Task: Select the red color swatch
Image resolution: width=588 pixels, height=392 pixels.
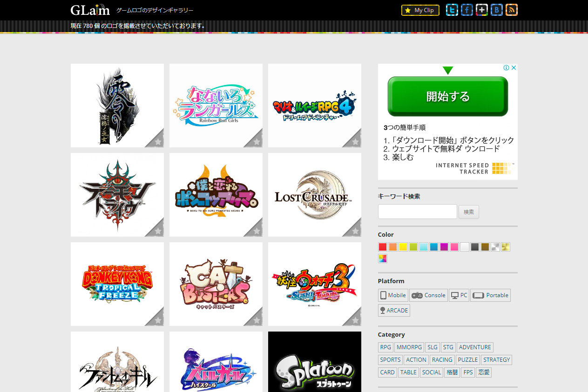Action: (x=383, y=247)
